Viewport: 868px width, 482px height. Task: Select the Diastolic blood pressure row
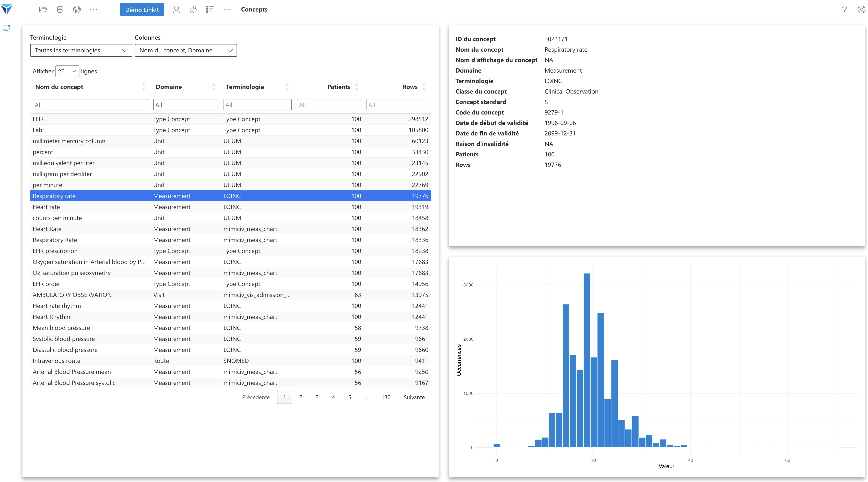tap(230, 350)
